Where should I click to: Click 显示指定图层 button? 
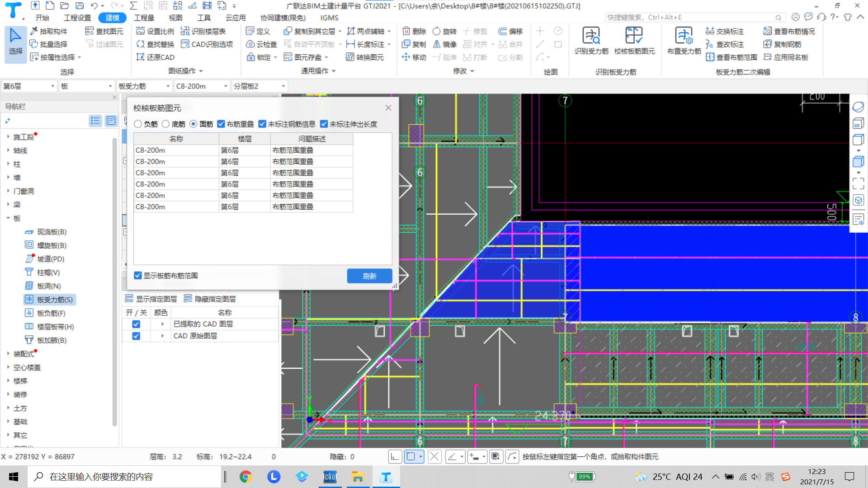point(151,299)
